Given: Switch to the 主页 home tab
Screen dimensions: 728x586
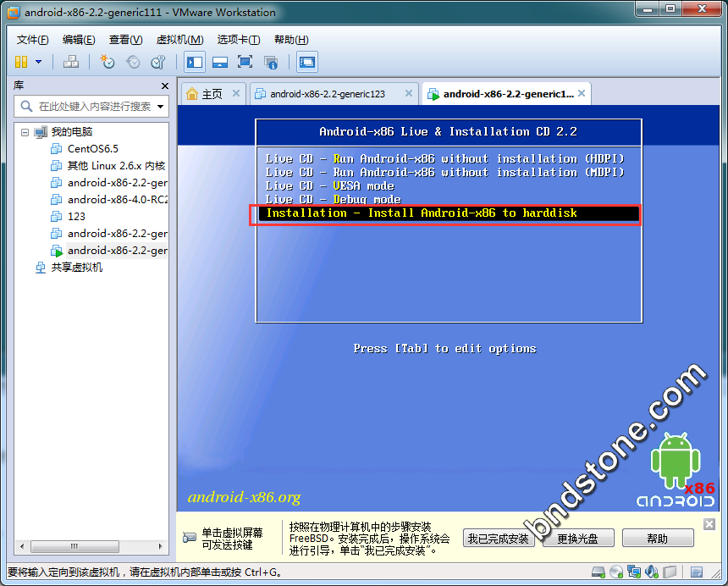Looking at the screenshot, I should [x=212, y=94].
